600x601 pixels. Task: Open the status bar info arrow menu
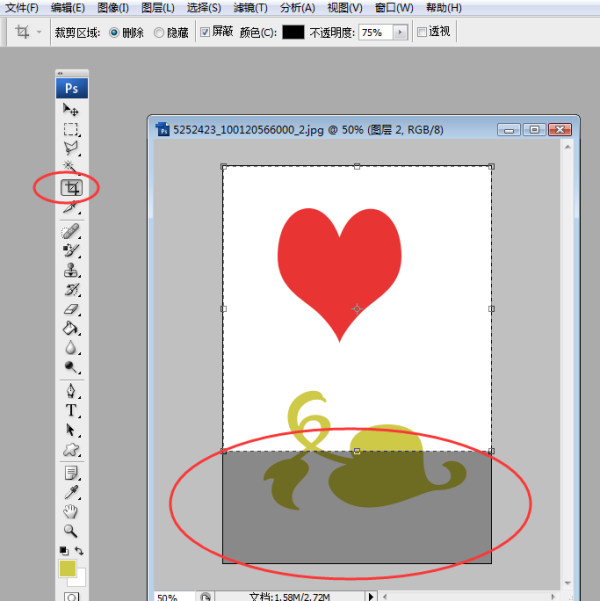pyautogui.click(x=371, y=596)
